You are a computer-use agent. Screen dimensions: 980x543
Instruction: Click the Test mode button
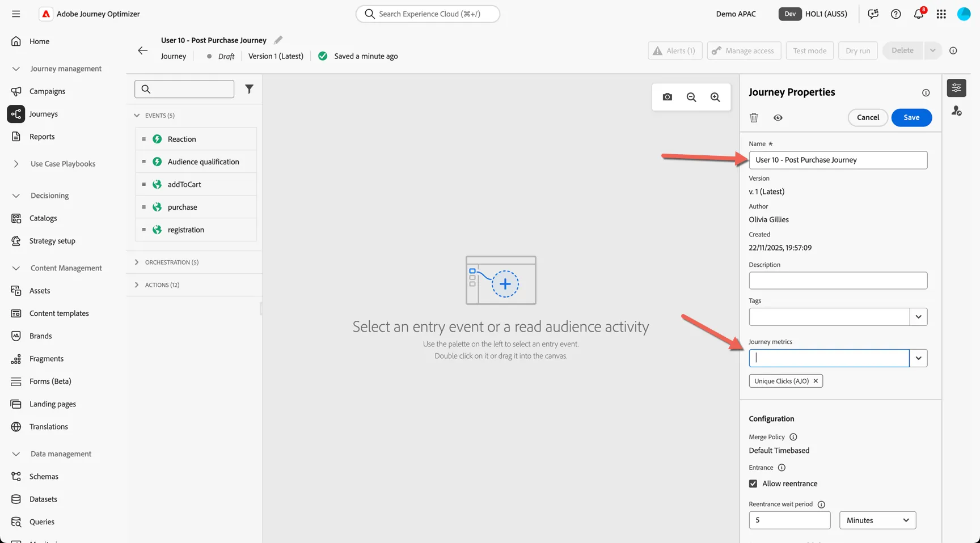pyautogui.click(x=809, y=50)
